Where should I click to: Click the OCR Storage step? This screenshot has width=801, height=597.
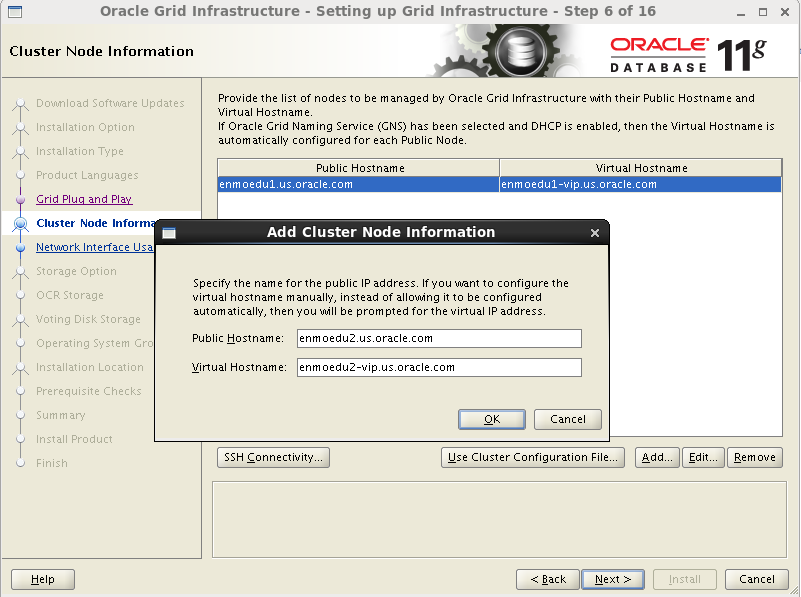click(x=70, y=295)
